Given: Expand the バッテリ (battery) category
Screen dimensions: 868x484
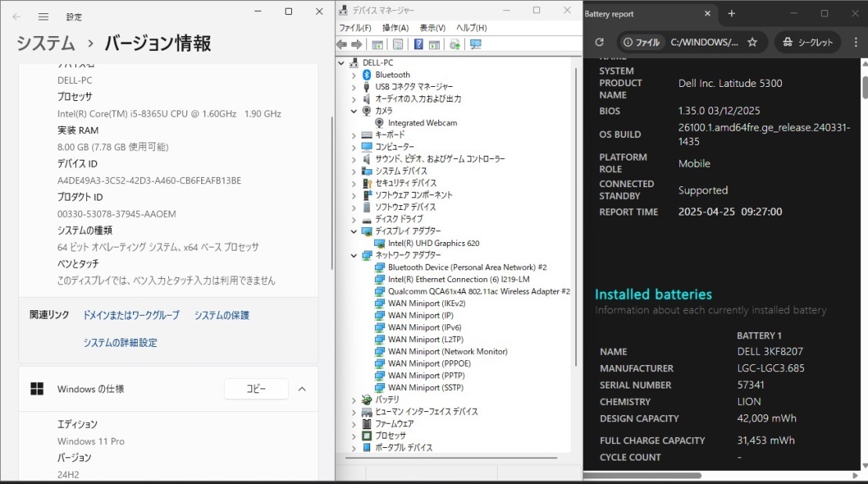Looking at the screenshot, I should (354, 400).
